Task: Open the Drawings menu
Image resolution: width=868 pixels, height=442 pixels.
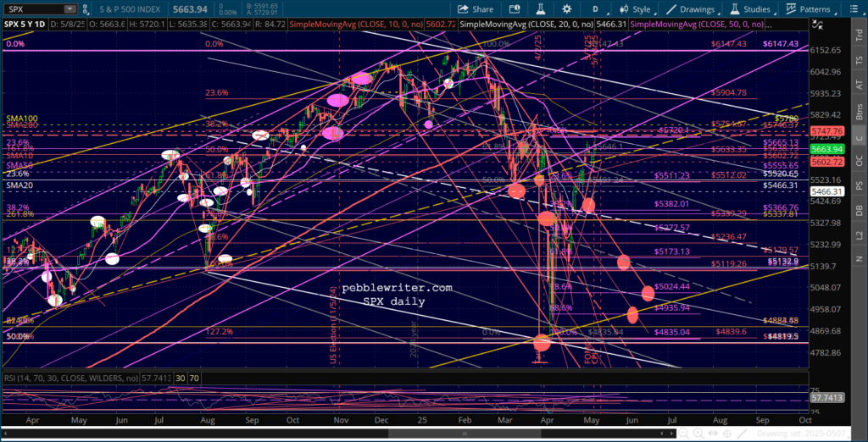Action: click(x=691, y=8)
